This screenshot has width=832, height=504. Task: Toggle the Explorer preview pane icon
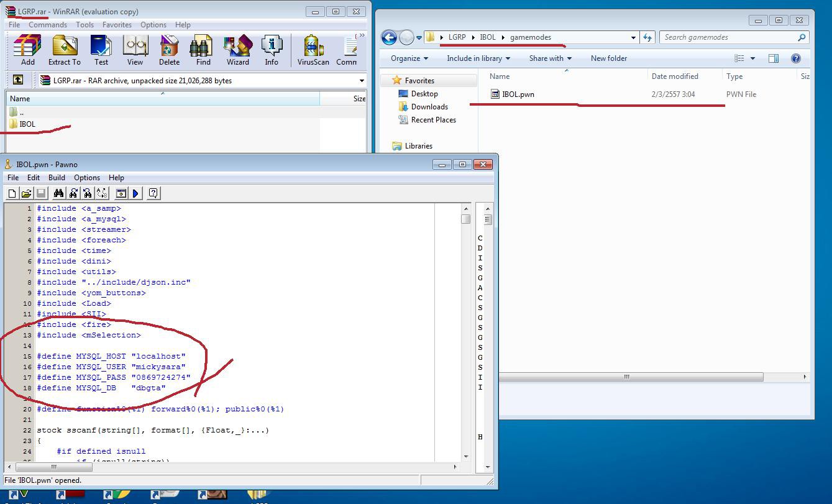(774, 58)
